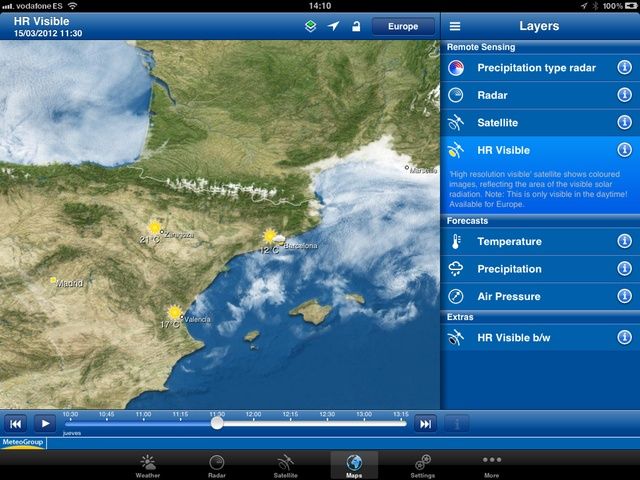
Task: Toggle the map lock icon
Action: pos(355,26)
